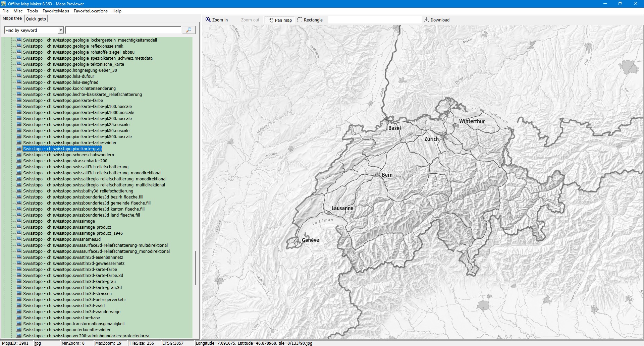Open the Tools menu
Screen dimensions: 644x346
(33, 11)
